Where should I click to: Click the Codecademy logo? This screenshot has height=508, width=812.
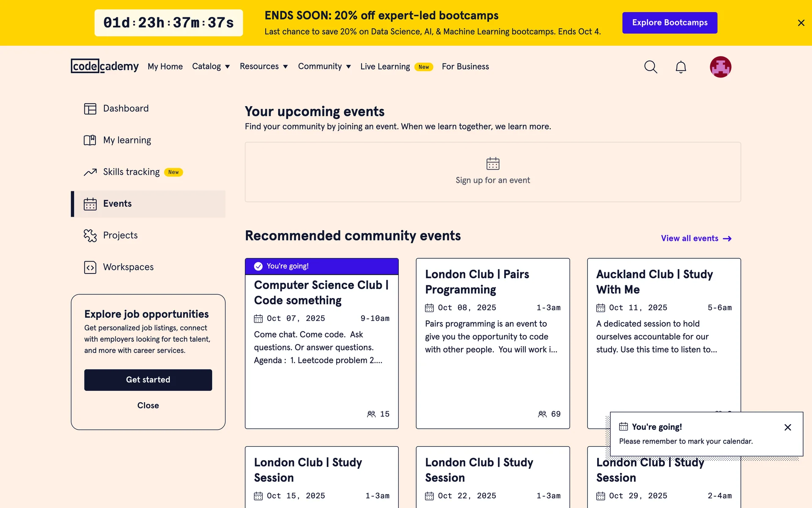coord(104,66)
